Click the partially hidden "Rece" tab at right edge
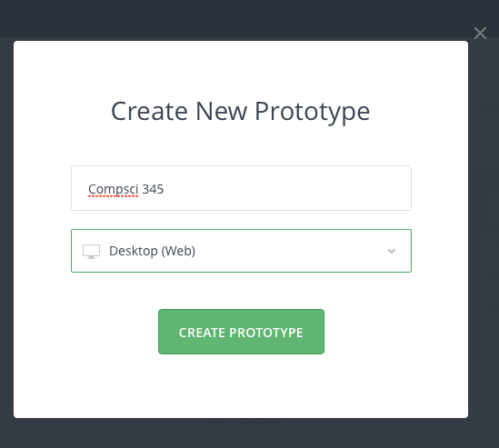 pyautogui.click(x=487, y=107)
